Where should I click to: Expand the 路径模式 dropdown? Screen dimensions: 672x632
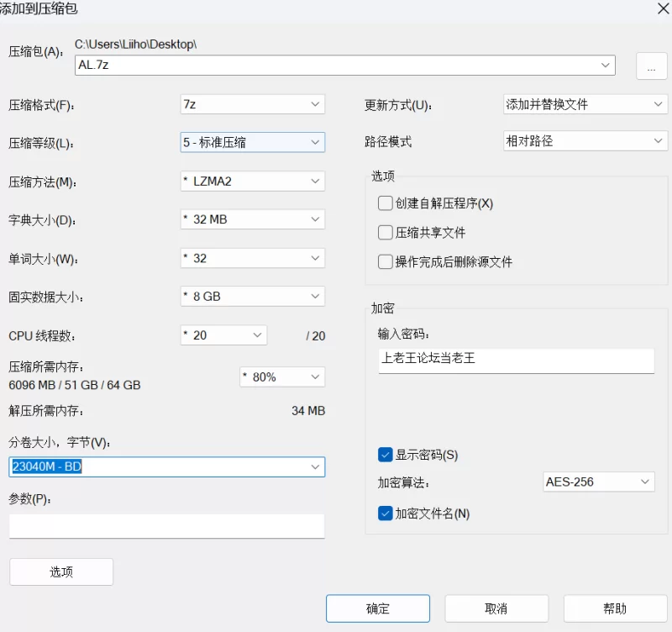pos(585,141)
